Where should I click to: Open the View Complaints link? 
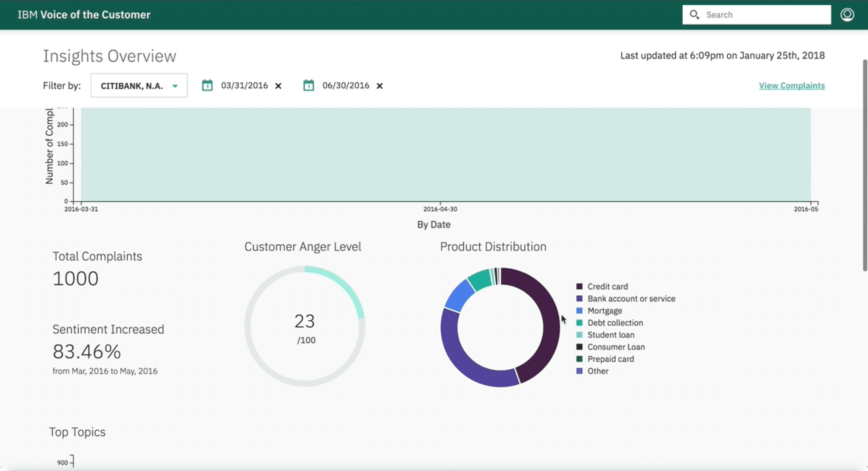pos(792,86)
